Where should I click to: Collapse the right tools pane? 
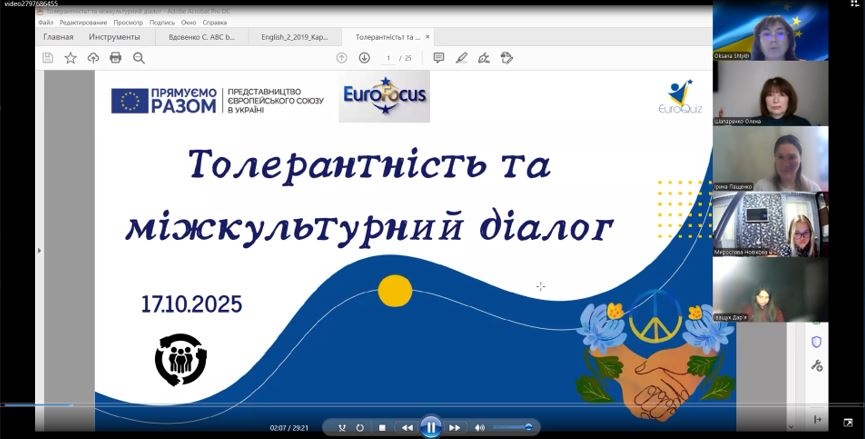(x=817, y=419)
